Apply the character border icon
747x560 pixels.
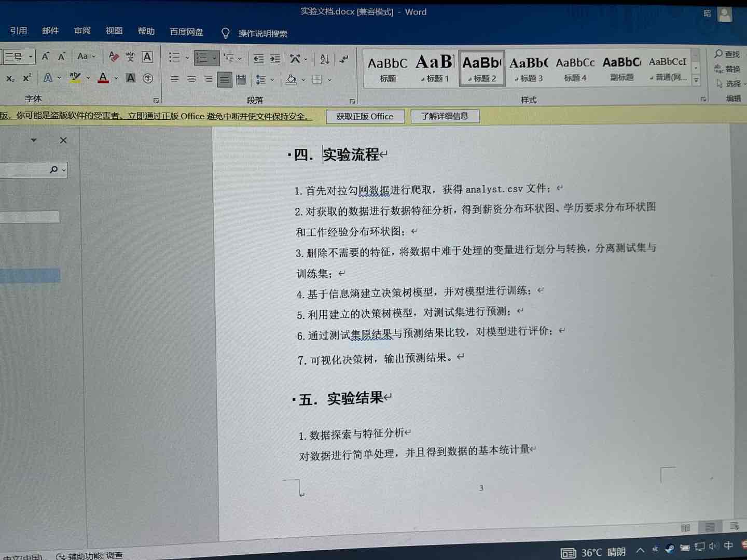(147, 57)
